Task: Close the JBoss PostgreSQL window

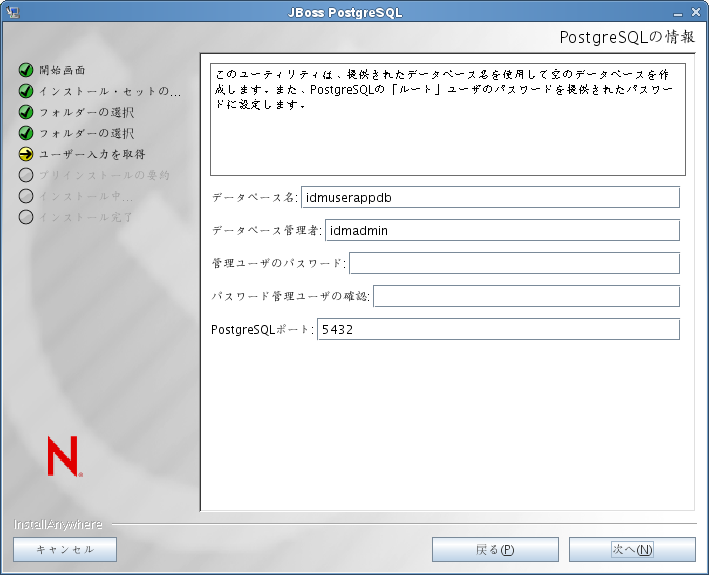Action: click(x=696, y=12)
